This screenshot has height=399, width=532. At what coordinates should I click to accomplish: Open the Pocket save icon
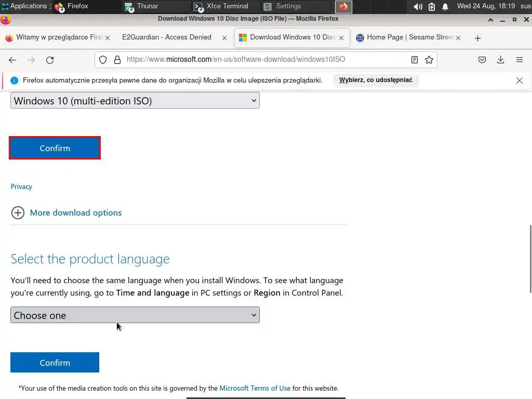482,60
